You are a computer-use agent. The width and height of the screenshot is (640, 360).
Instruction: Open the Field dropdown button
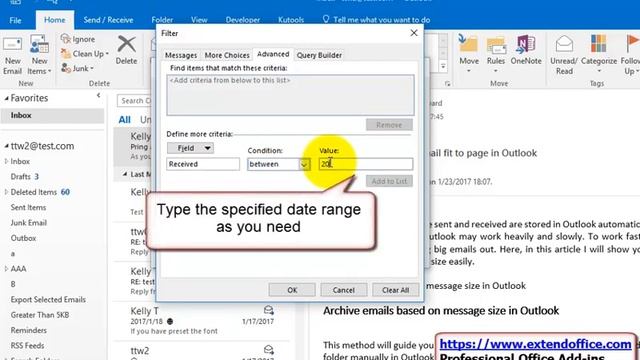pos(190,148)
